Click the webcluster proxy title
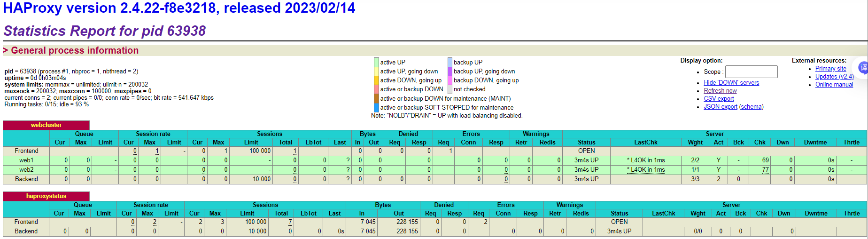Image resolution: width=868 pixels, height=239 pixels. 46,125
